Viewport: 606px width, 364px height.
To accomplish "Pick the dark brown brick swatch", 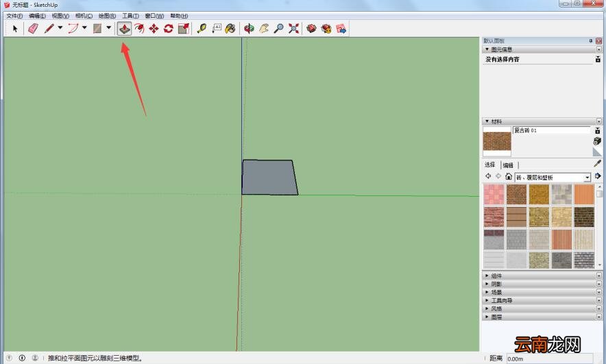I will 584,217.
